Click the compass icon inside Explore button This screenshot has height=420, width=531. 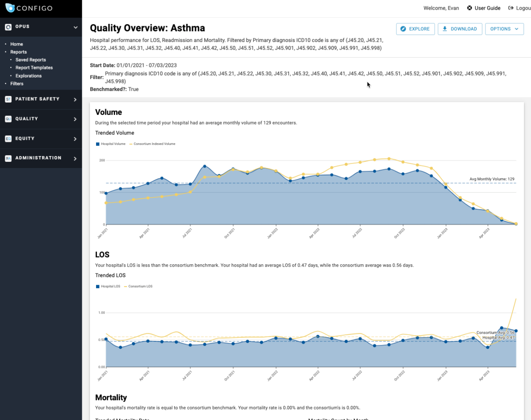coord(404,29)
